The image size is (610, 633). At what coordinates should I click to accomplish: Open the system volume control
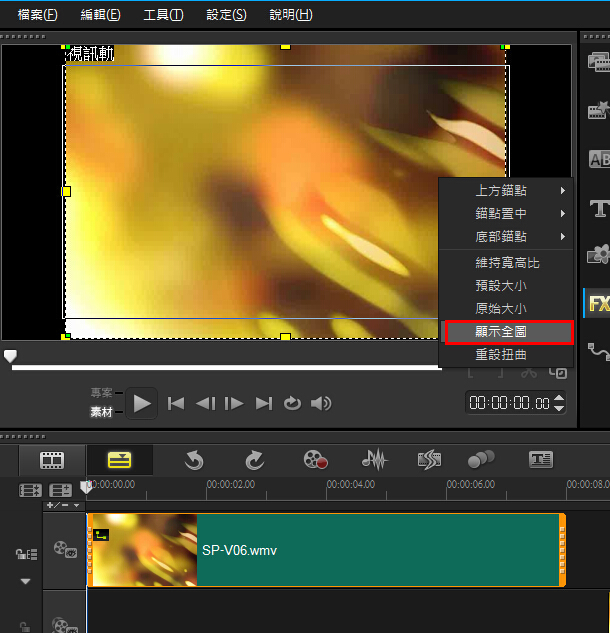[321, 403]
